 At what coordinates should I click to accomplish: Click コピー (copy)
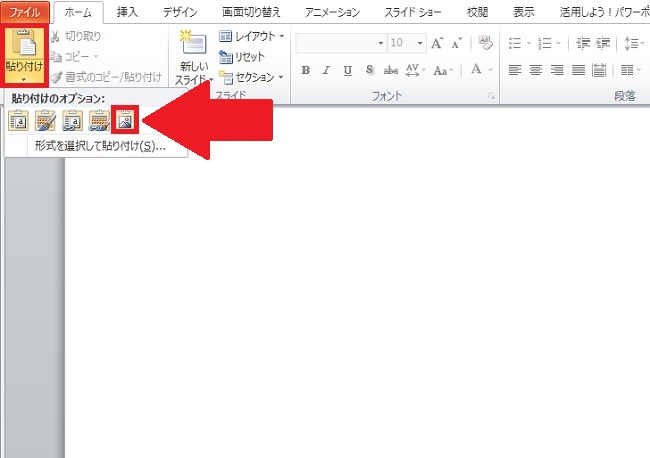point(69,56)
